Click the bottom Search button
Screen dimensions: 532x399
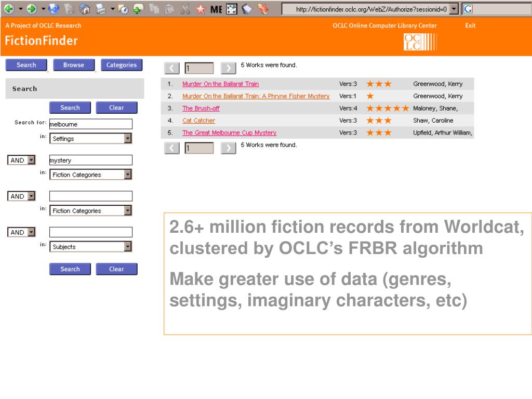70,269
